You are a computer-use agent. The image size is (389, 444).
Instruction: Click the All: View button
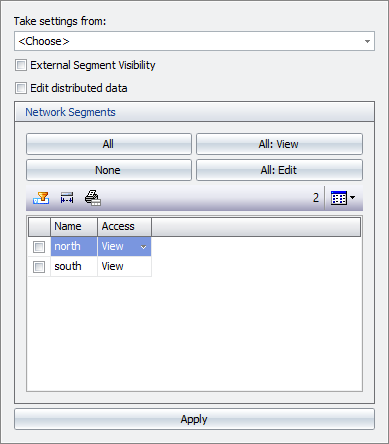(x=279, y=144)
